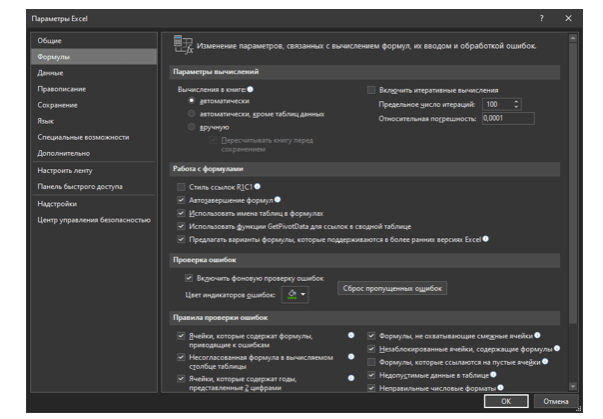Toggle Несогласованная формула в вычисляемом столбце
The height and width of the screenshot is (419, 603).
pyautogui.click(x=181, y=357)
